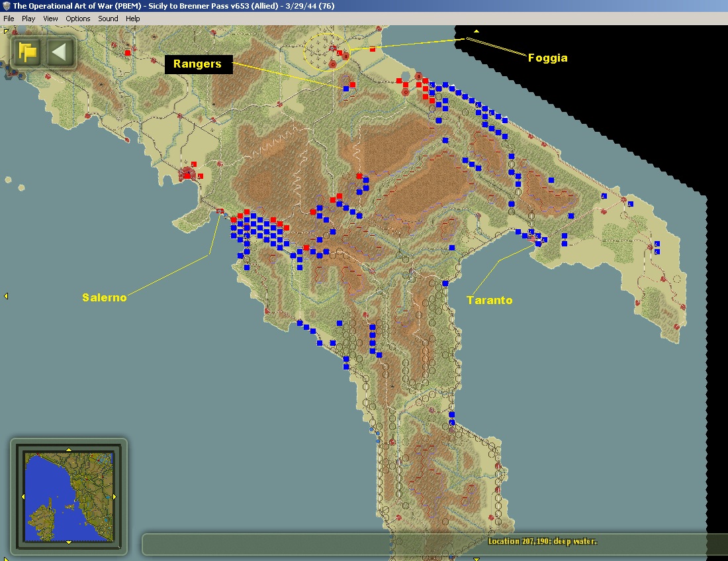Click the main map's top-edge scroll arrow
The width and height of the screenshot is (728, 561).
[476, 31]
